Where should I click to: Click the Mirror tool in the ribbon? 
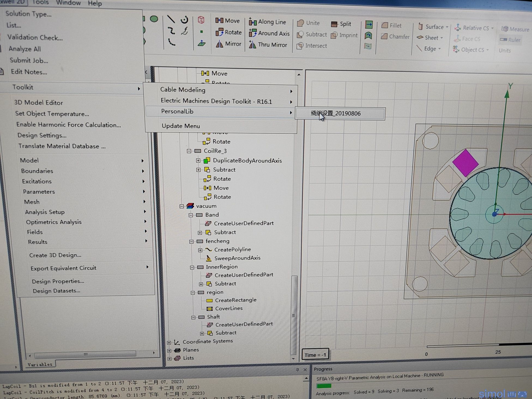click(x=228, y=44)
